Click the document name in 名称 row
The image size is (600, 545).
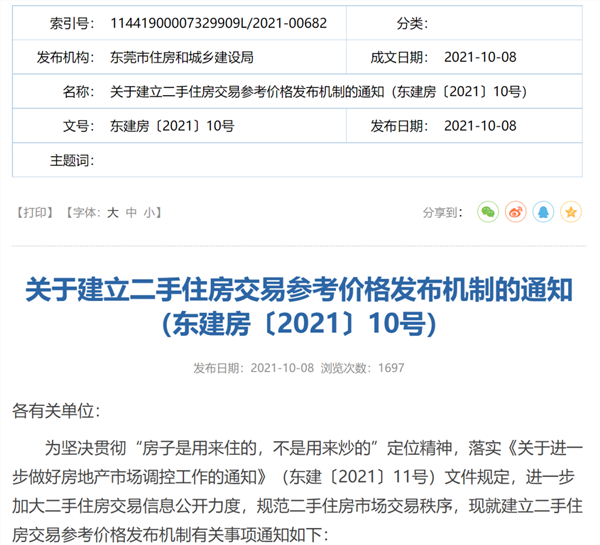(x=316, y=92)
